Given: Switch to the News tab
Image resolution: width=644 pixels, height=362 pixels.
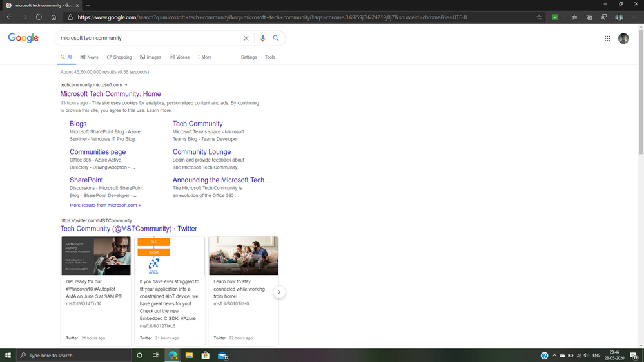Looking at the screenshot, I should [89, 57].
